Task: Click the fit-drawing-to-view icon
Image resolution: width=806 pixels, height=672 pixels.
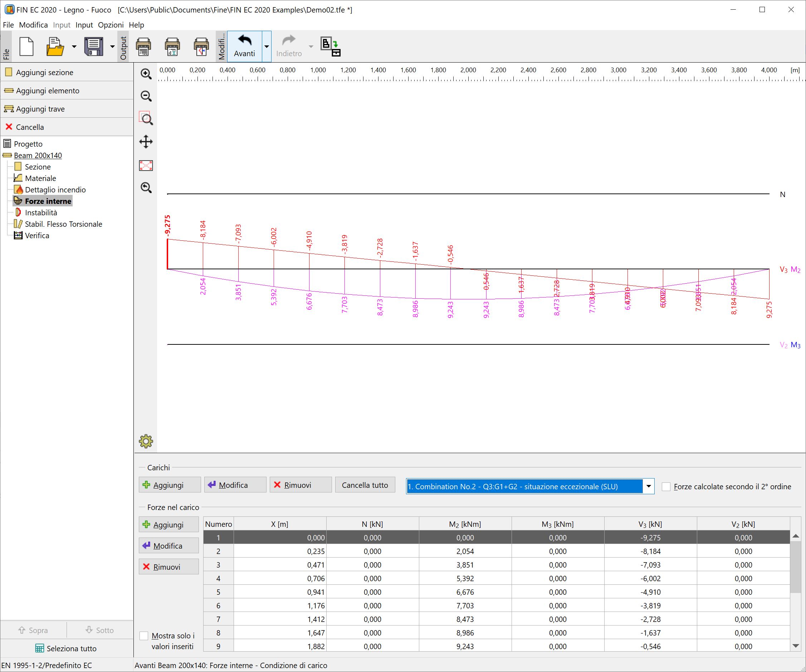Action: pyautogui.click(x=146, y=166)
